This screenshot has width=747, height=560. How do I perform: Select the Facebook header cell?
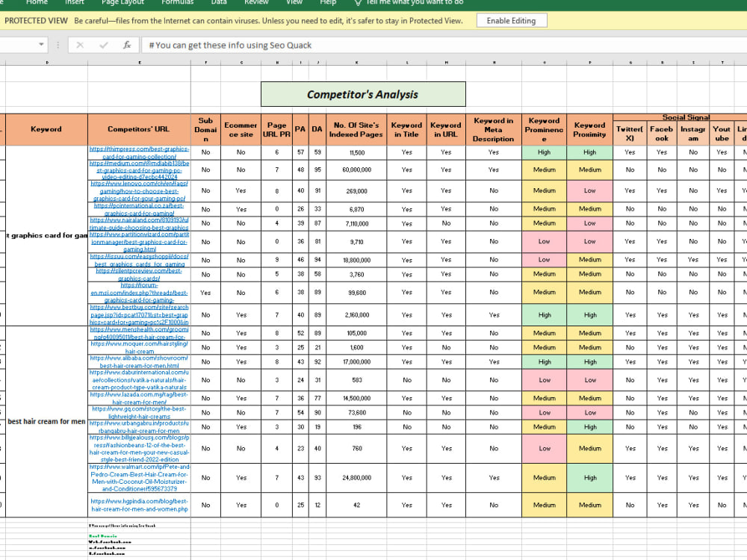pos(662,133)
